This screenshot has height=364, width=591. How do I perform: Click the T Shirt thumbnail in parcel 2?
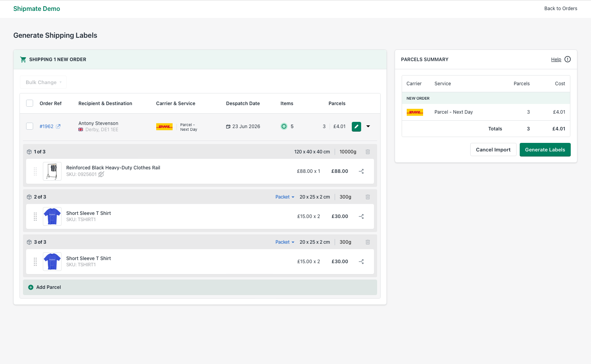coord(52,216)
